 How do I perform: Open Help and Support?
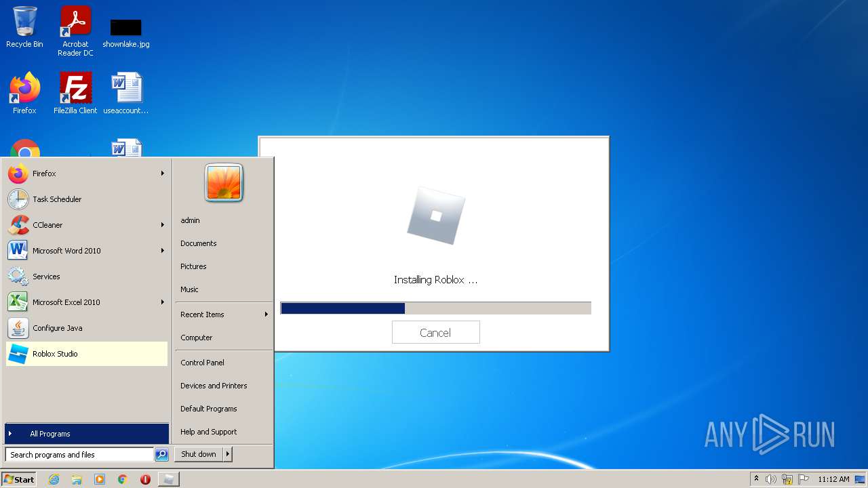click(x=209, y=432)
